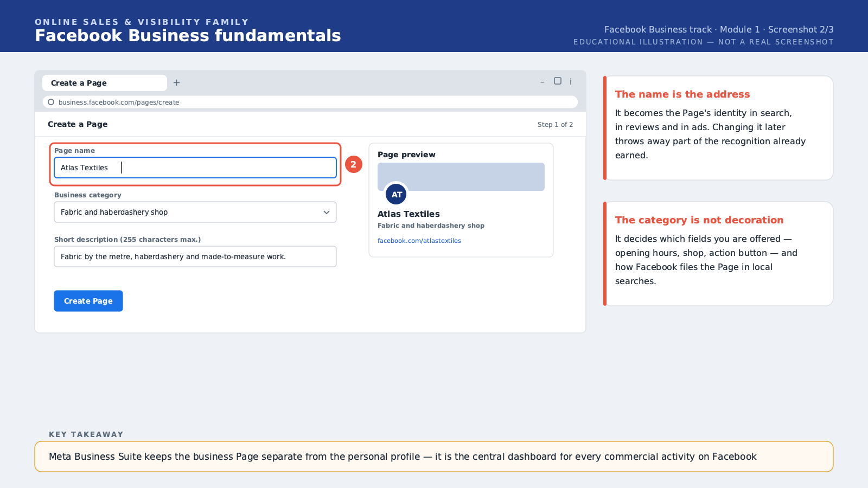Click the 'Page preview' heading
The image size is (868, 488).
point(406,155)
